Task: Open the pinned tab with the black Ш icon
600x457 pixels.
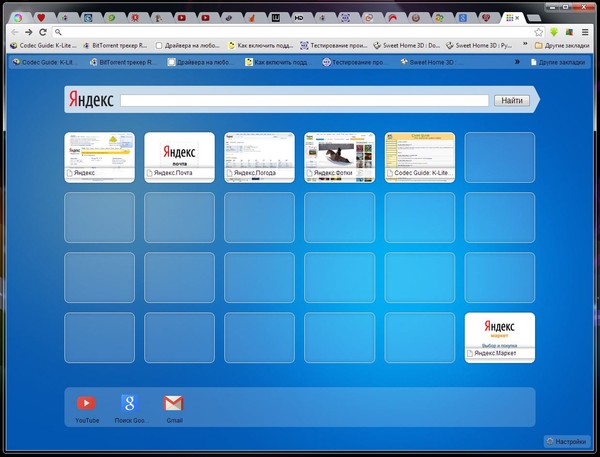Action: click(x=276, y=18)
